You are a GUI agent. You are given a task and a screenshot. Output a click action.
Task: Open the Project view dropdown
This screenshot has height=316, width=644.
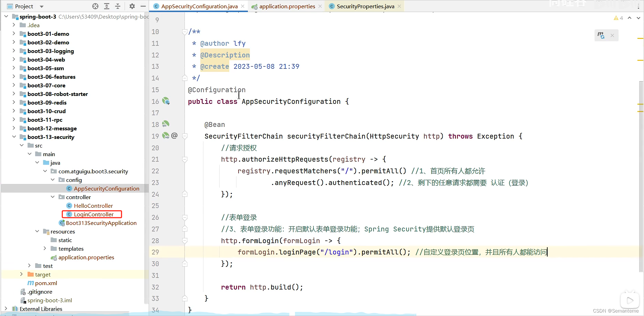(42, 7)
